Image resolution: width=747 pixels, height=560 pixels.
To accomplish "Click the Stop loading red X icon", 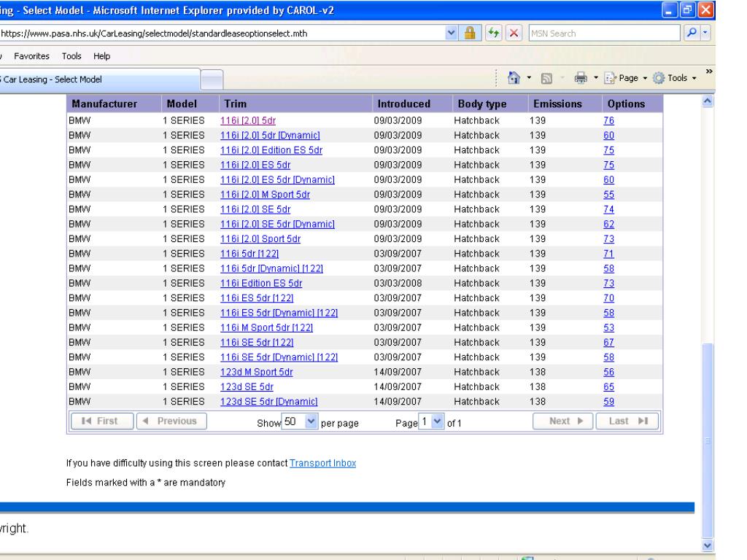I will 514,33.
